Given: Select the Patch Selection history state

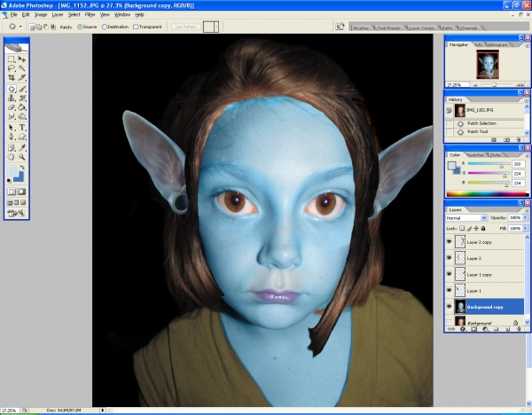Looking at the screenshot, I should [481, 123].
